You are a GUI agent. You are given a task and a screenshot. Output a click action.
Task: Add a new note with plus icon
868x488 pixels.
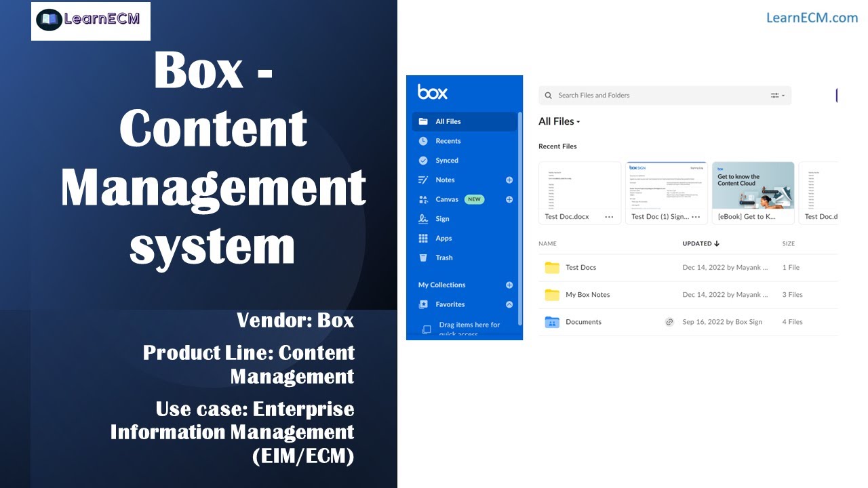click(x=509, y=180)
